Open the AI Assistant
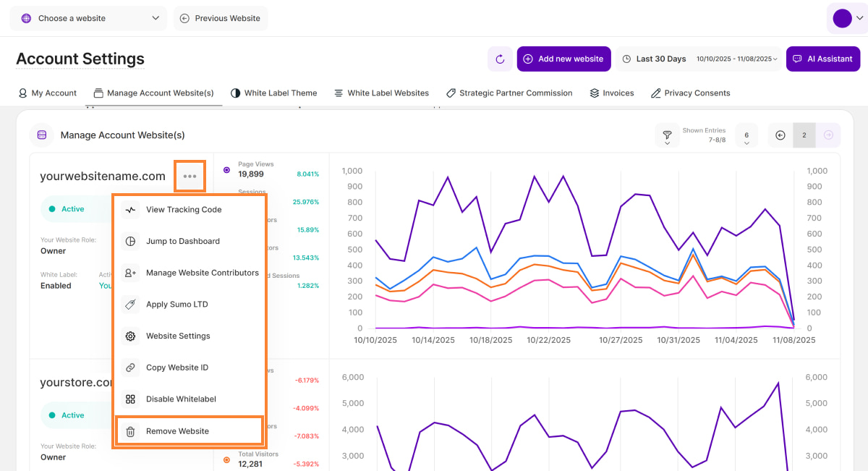This screenshot has width=868, height=471. tap(823, 59)
